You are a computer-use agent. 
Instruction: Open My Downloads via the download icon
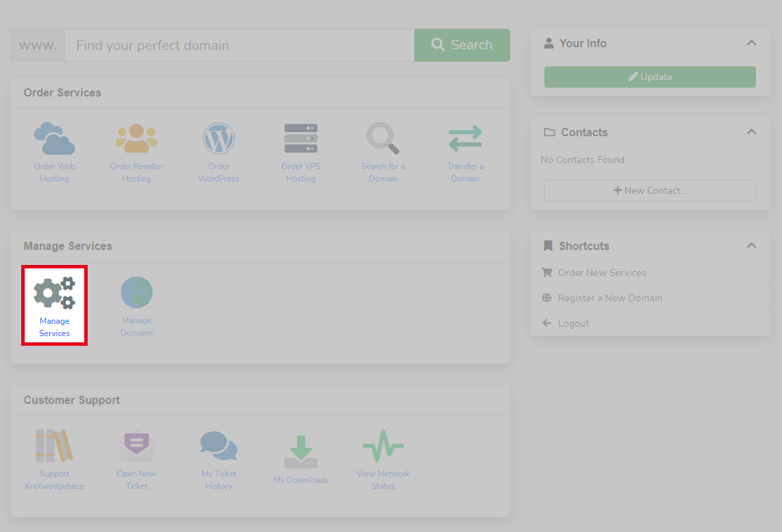click(301, 446)
